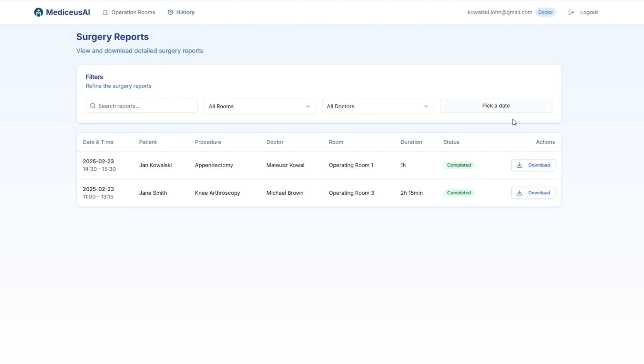This screenshot has height=364, width=644.
Task: Open the All Rooms dropdown
Action: point(260,106)
